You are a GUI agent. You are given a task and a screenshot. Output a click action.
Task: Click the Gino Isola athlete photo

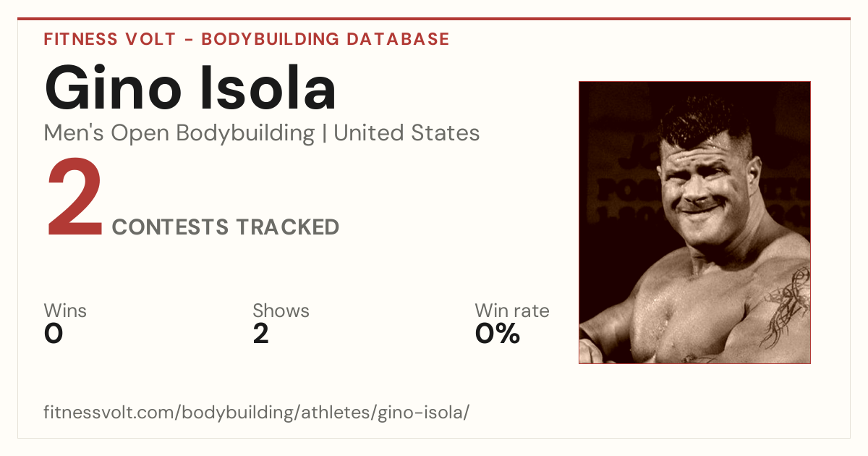(694, 222)
